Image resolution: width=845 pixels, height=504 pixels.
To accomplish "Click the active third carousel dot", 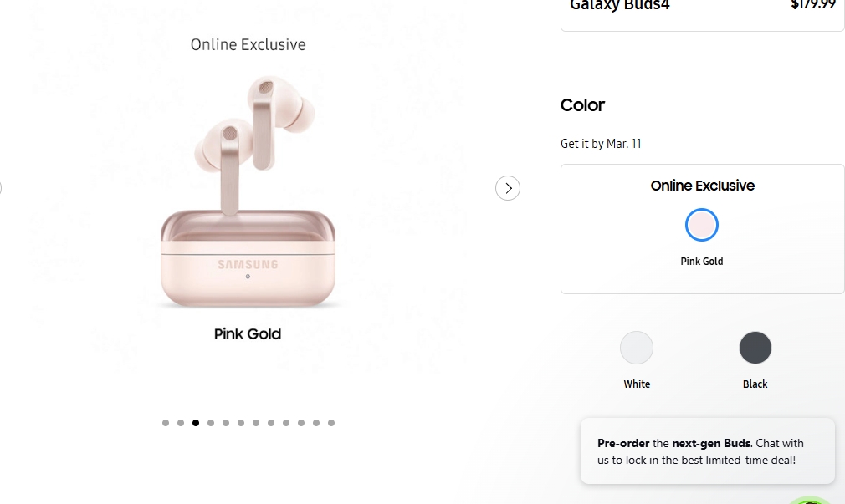I will click(x=196, y=423).
